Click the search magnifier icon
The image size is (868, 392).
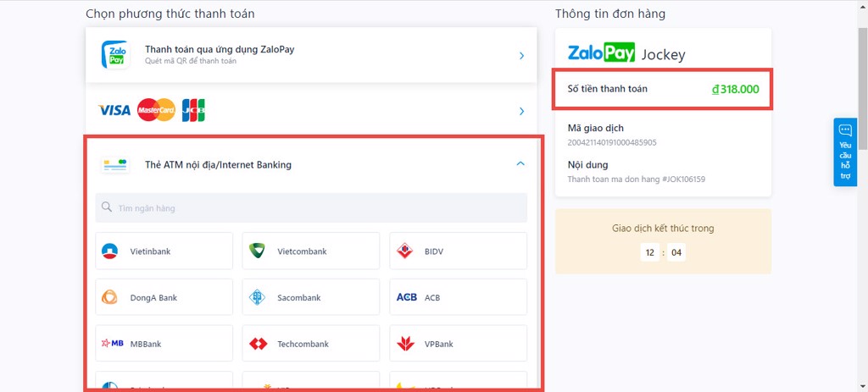(107, 208)
